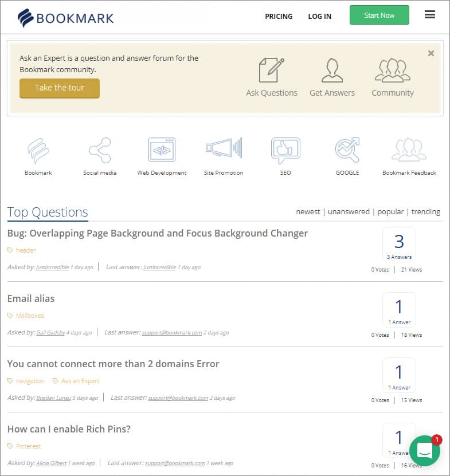Click the Community group icon in banner
Image resolution: width=450 pixels, height=476 pixels.
tap(393, 70)
